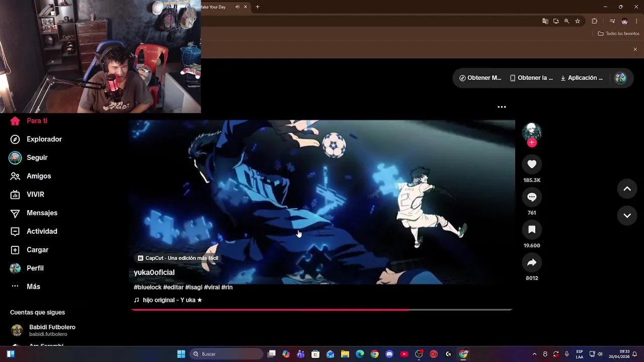Go to the Seguir feed
Screen dimensions: 644x362
tap(29, 158)
